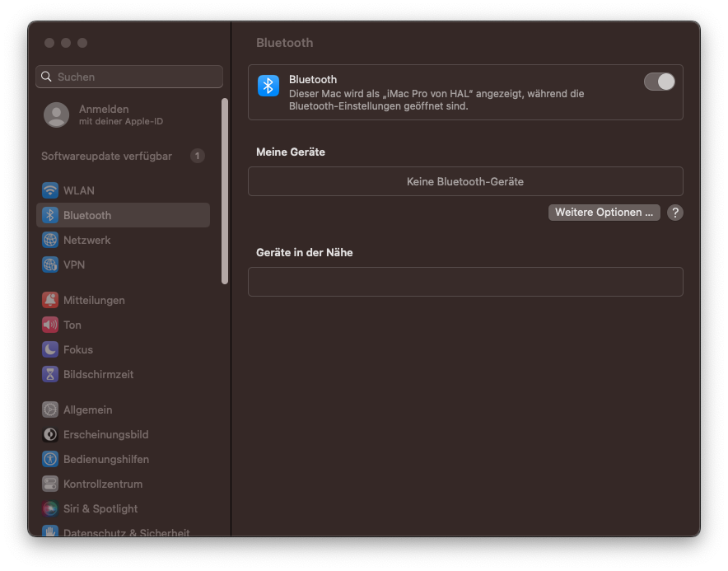Click the Allgemein gear icon
The image size is (728, 571).
click(x=50, y=410)
